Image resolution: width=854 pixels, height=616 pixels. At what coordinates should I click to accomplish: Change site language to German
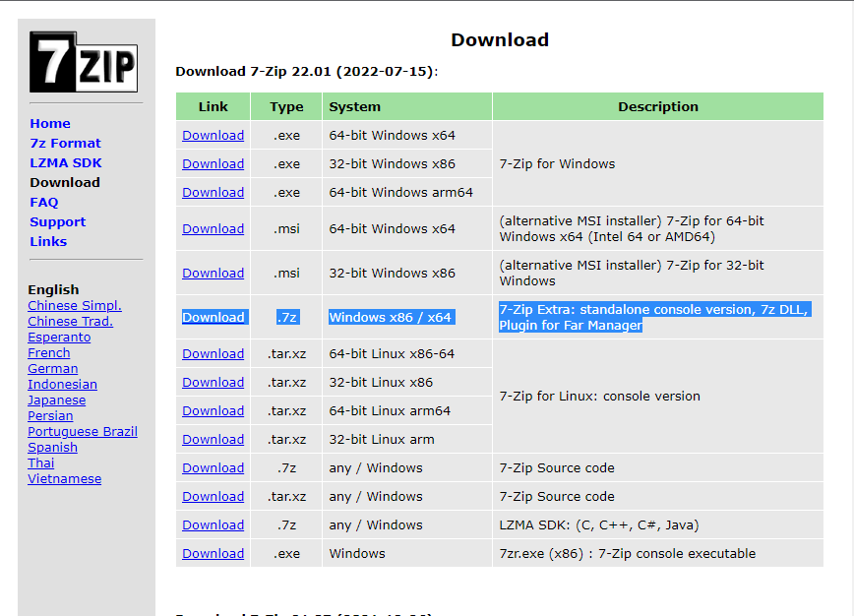(53, 369)
